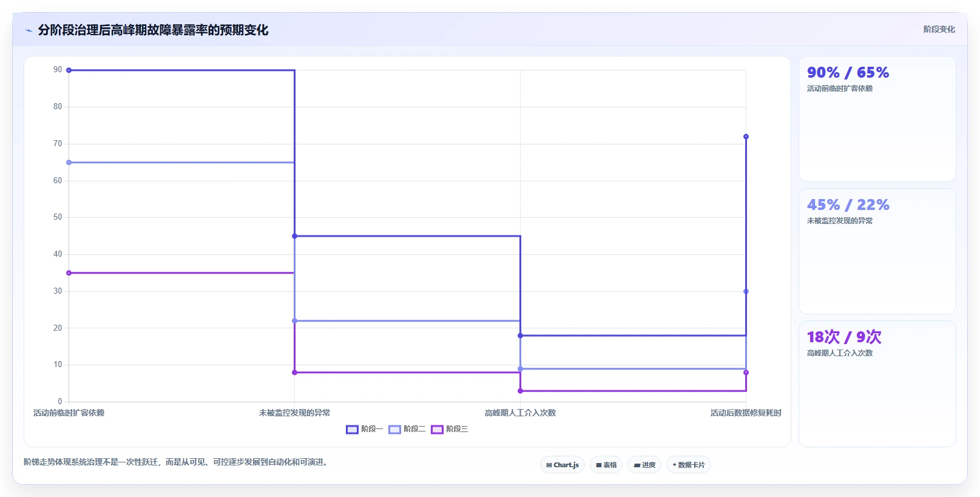Click the 阶段二 point at 30 for 活动后数据修复耗时
This screenshot has width=980, height=497.
(746, 291)
